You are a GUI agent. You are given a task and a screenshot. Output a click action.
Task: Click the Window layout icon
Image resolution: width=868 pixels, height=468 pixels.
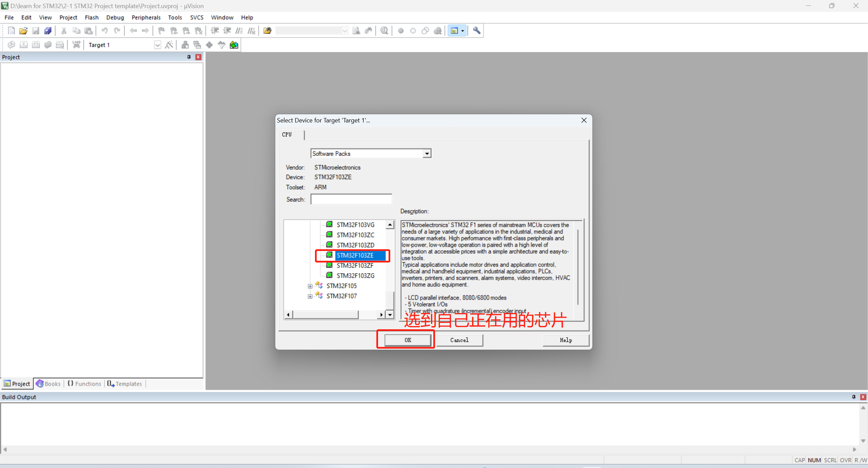point(454,31)
